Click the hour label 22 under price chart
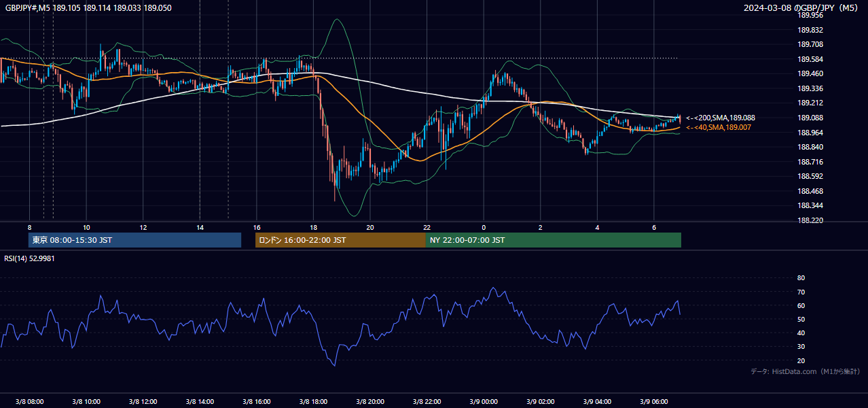The width and height of the screenshot is (868, 408). click(x=427, y=227)
